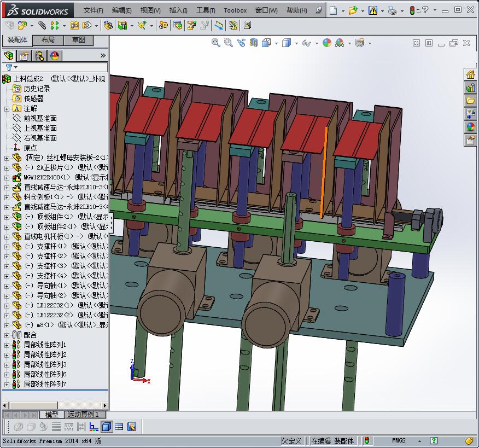Open the DisplayManager tab icon
Viewport: 479px width, 448px height.
tap(55, 56)
